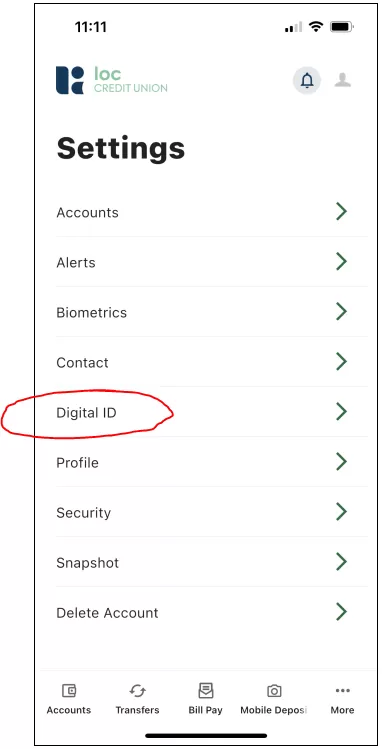
Task: Open Mobile Deposit camera icon
Action: pos(274,691)
